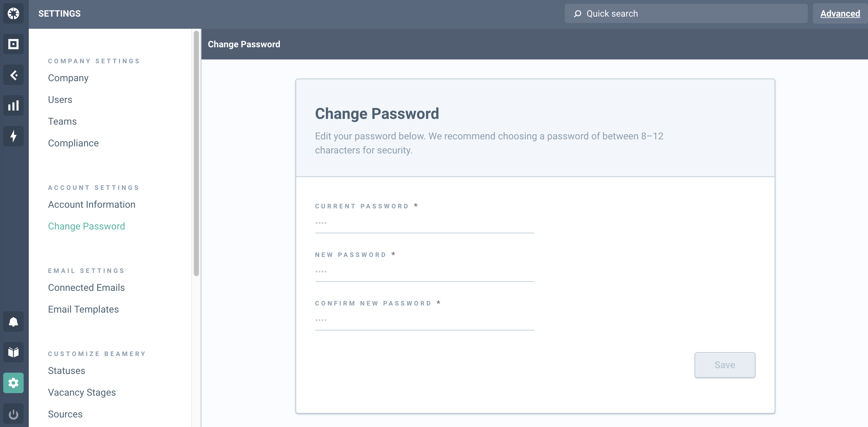Click the magnifier icon in Quick search
Viewport: 868px width, 427px height.
(578, 13)
